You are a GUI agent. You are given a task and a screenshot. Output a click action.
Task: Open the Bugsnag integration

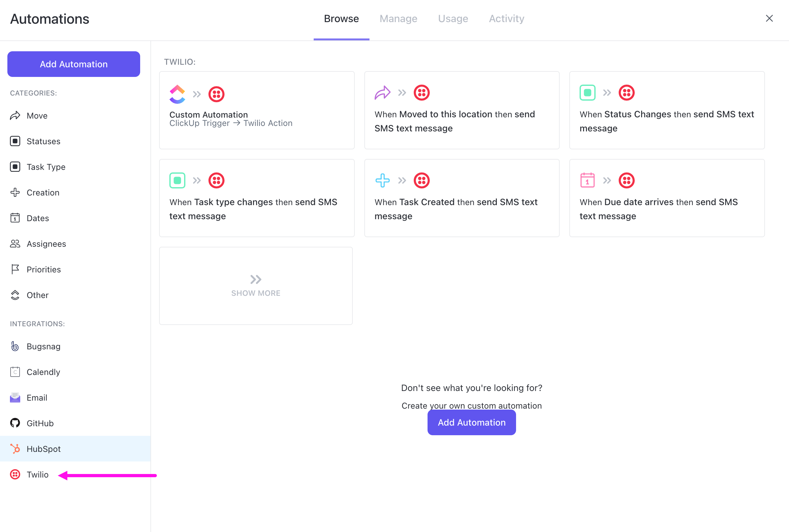[43, 346]
